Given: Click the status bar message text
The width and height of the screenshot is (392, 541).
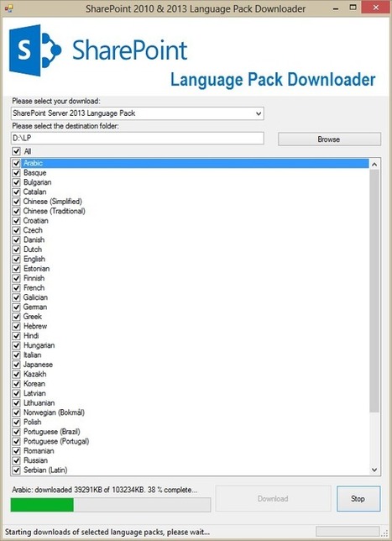Looking at the screenshot, I should [x=107, y=532].
